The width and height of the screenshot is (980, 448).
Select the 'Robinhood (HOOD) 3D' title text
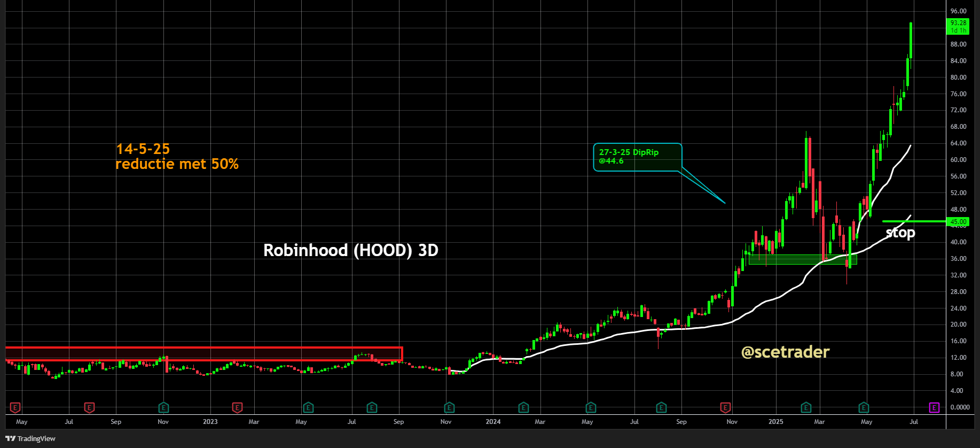(351, 250)
